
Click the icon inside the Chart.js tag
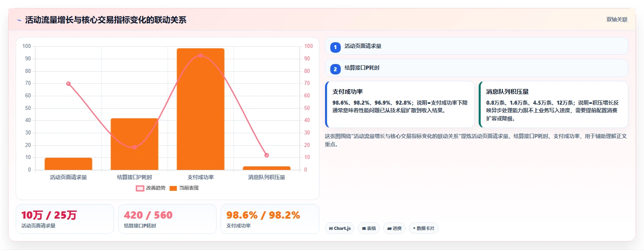point(331,228)
